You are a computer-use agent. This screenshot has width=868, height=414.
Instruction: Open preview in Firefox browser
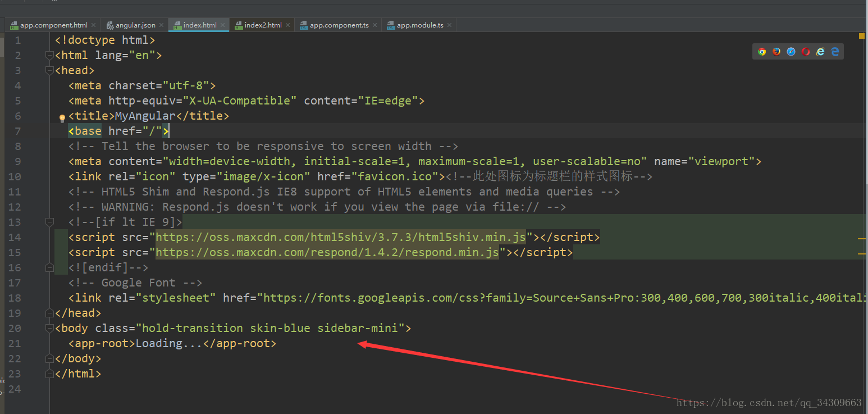tap(776, 52)
